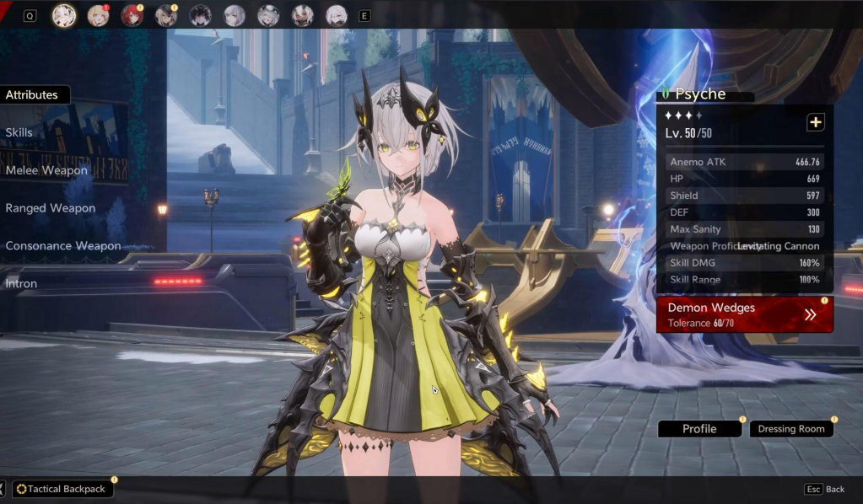Image resolution: width=863 pixels, height=504 pixels.
Task: Open Psyche's Profile
Action: (x=699, y=429)
